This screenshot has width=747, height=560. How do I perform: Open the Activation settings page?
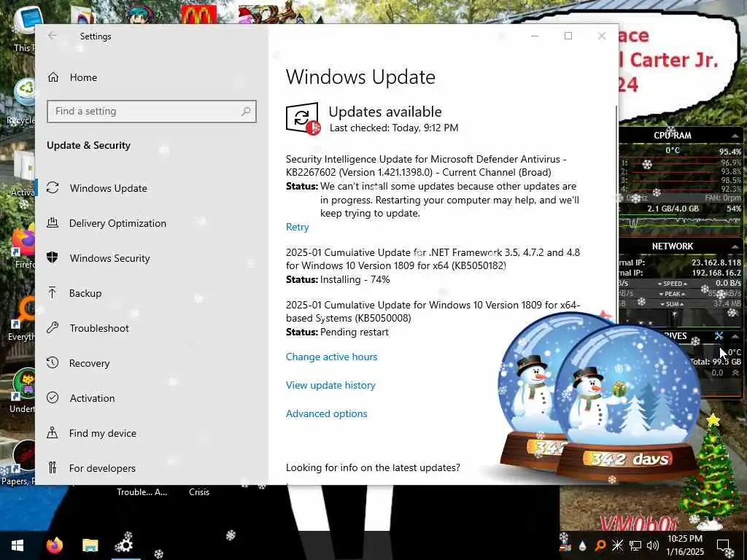92,398
